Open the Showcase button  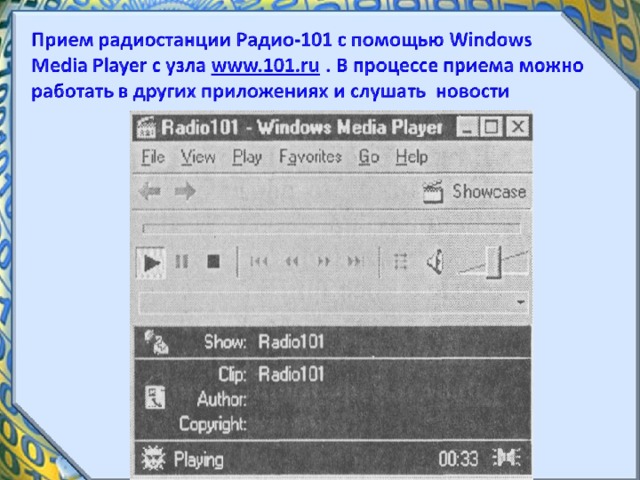tap(475, 191)
